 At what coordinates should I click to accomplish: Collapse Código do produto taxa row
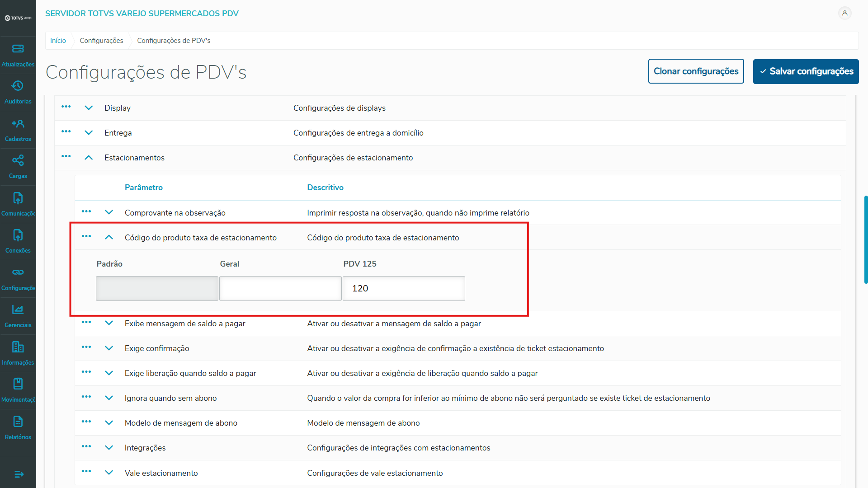(x=109, y=237)
